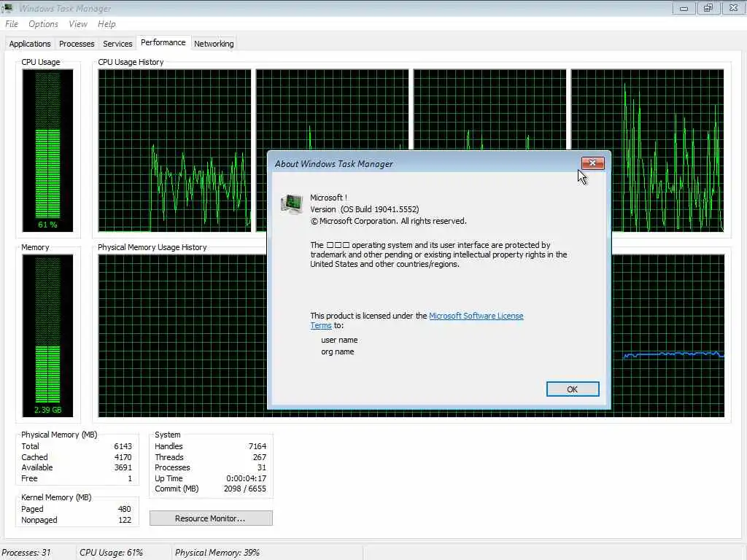This screenshot has height=560, width=747.
Task: Click the Handles value 7164
Action: coord(258,446)
